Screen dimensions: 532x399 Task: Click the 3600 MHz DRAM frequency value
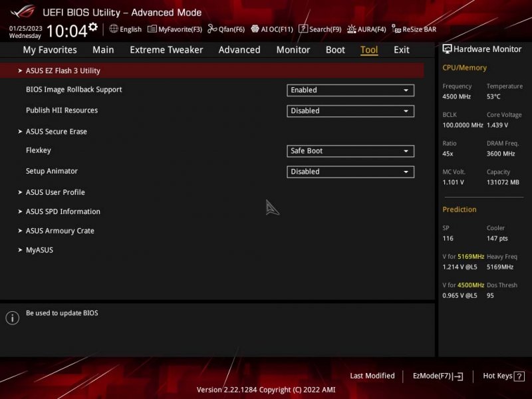501,154
